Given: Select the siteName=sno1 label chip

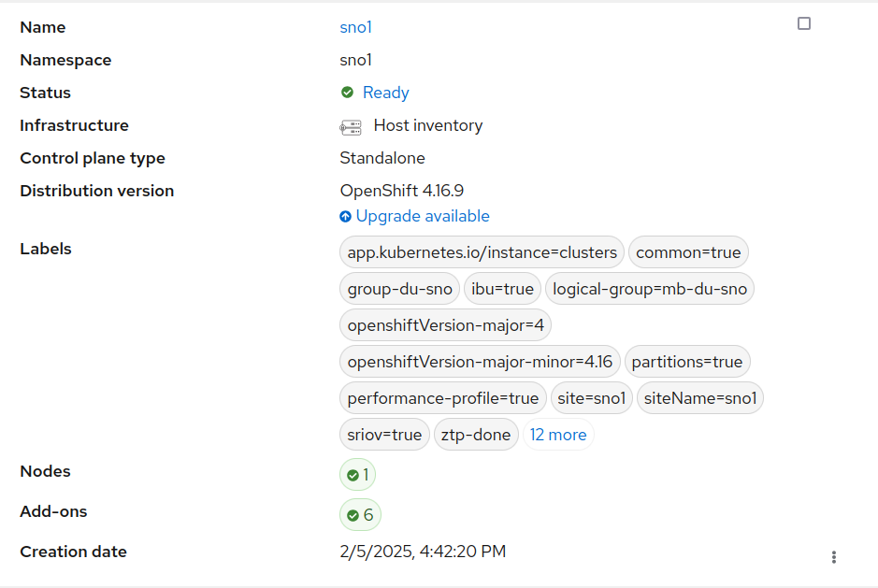Looking at the screenshot, I should [x=700, y=398].
